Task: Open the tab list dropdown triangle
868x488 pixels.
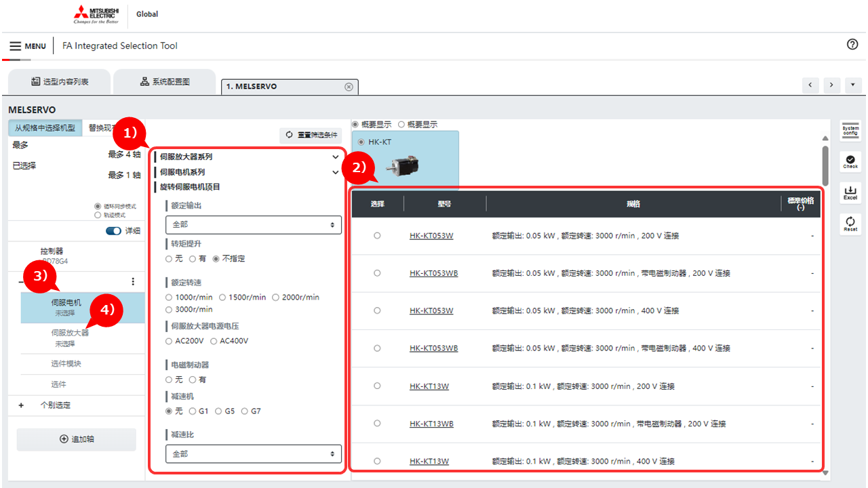Action: click(852, 85)
